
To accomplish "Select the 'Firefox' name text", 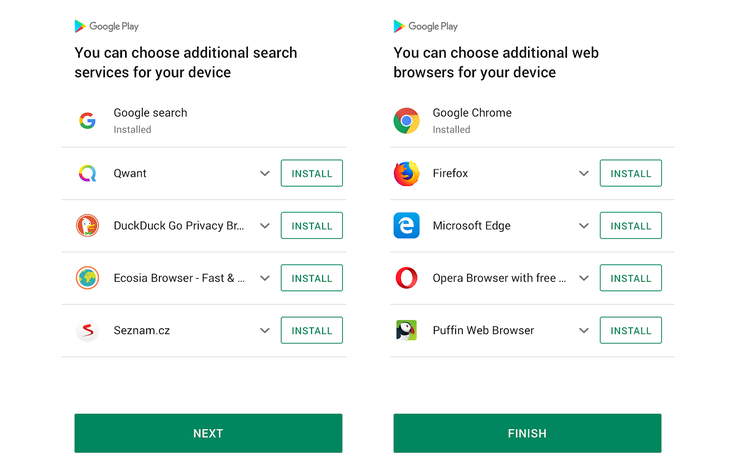I will 450,173.
